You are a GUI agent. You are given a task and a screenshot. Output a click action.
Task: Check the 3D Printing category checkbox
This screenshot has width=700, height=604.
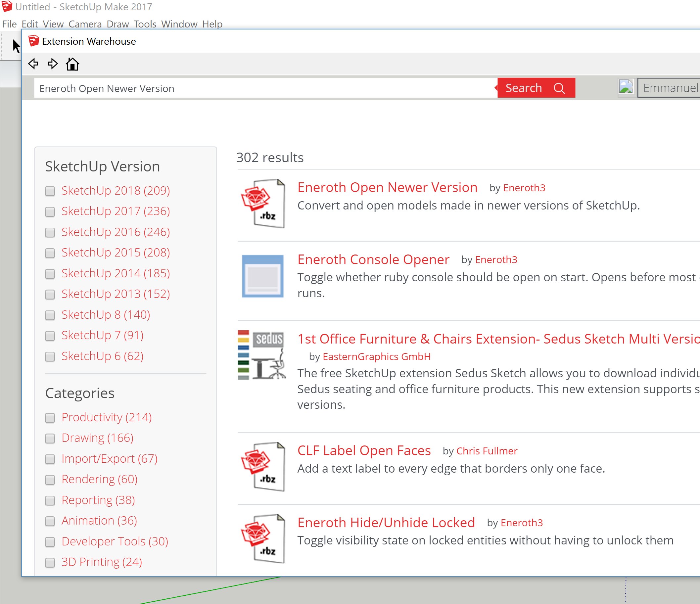click(50, 562)
